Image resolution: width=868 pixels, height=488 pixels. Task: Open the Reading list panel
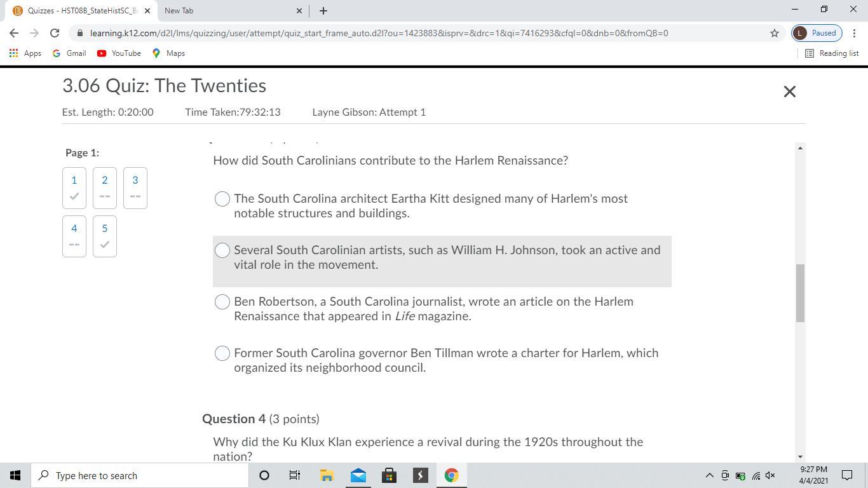pyautogui.click(x=832, y=53)
